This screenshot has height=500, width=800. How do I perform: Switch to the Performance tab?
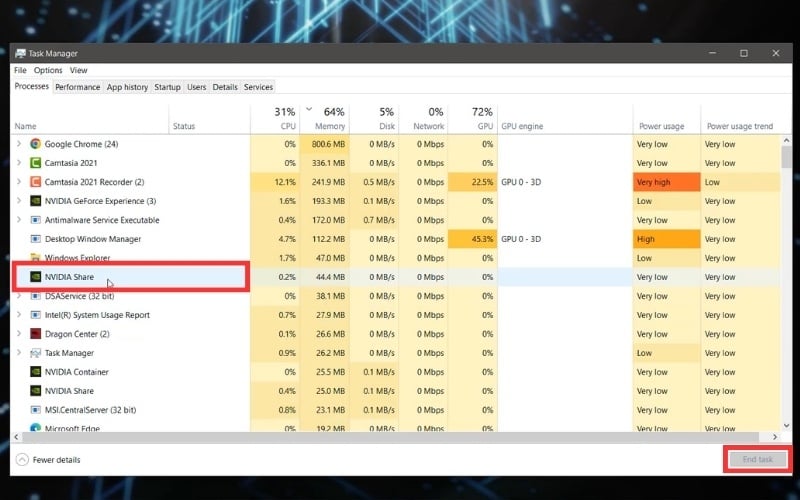[78, 87]
